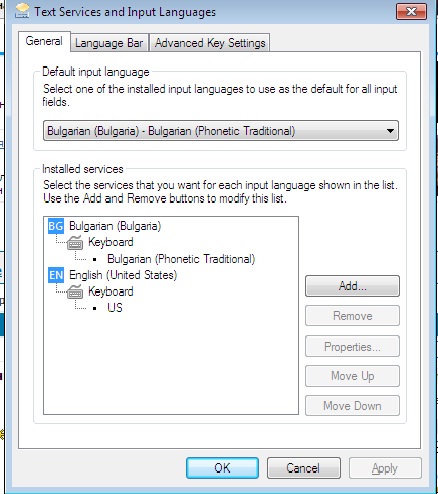The width and height of the screenshot is (438, 494).
Task: Click the keyboard icon under English
Action: click(75, 292)
